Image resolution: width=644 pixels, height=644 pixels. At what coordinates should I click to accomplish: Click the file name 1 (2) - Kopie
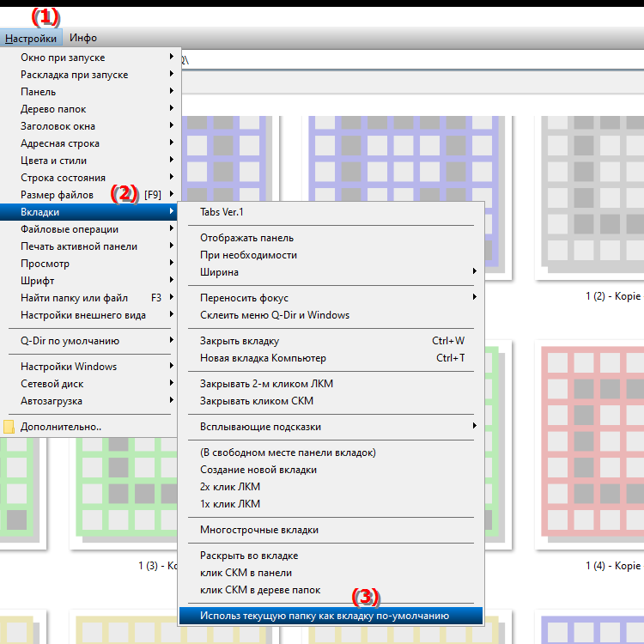point(613,296)
